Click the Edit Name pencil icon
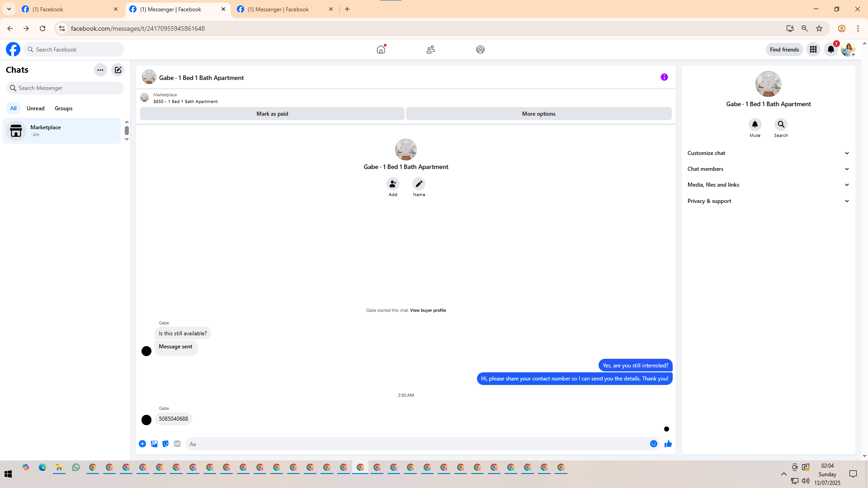Image resolution: width=868 pixels, height=488 pixels. coord(419,184)
